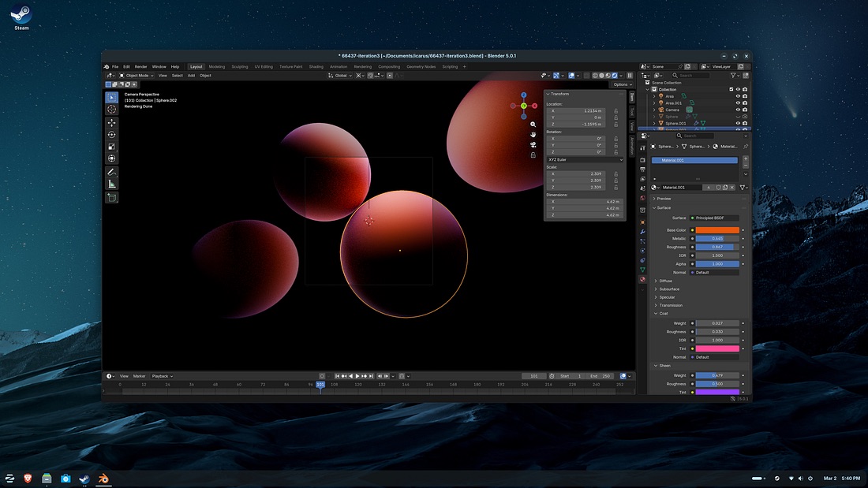Pick the Cursor tool in the viewport toolbar
Image resolution: width=868 pixels, height=488 pixels.
(x=111, y=110)
